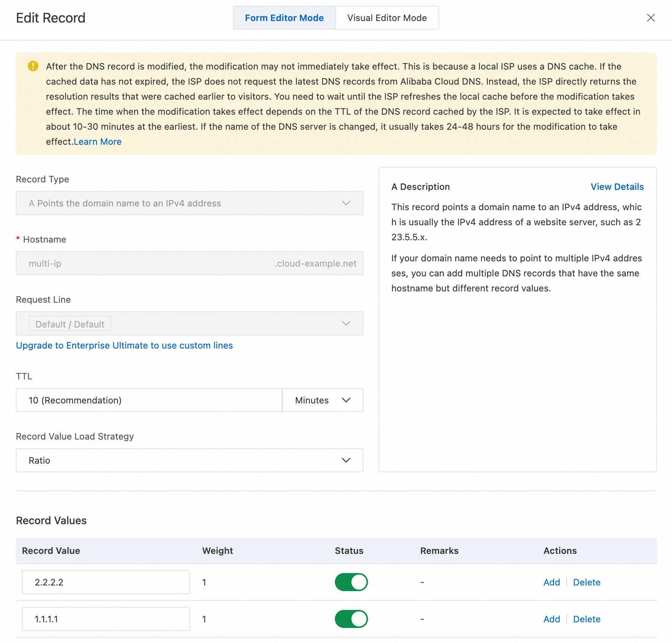Delete the 2.2.2.2 record value
This screenshot has height=643, width=672.
pos(587,582)
